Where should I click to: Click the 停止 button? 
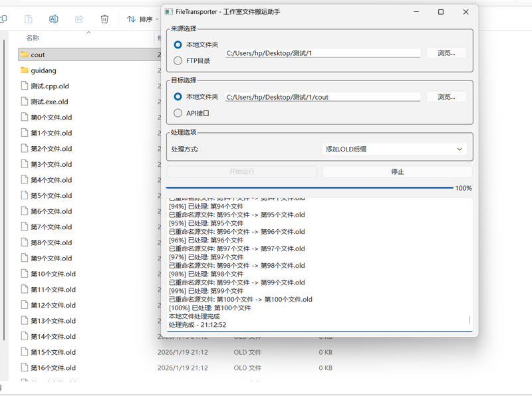(397, 171)
